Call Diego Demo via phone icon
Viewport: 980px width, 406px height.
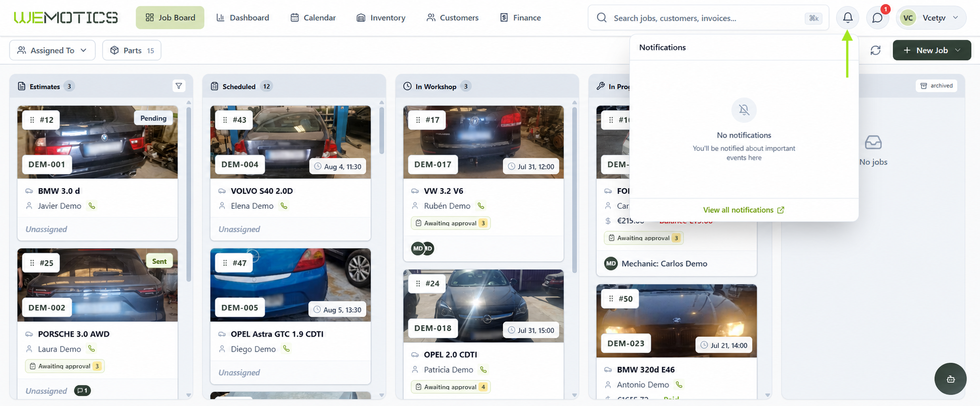pyautogui.click(x=286, y=349)
